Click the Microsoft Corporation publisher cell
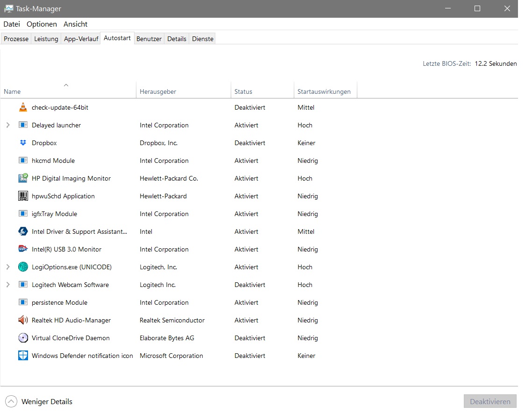Image resolution: width=525 pixels, height=420 pixels. pyautogui.click(x=171, y=356)
